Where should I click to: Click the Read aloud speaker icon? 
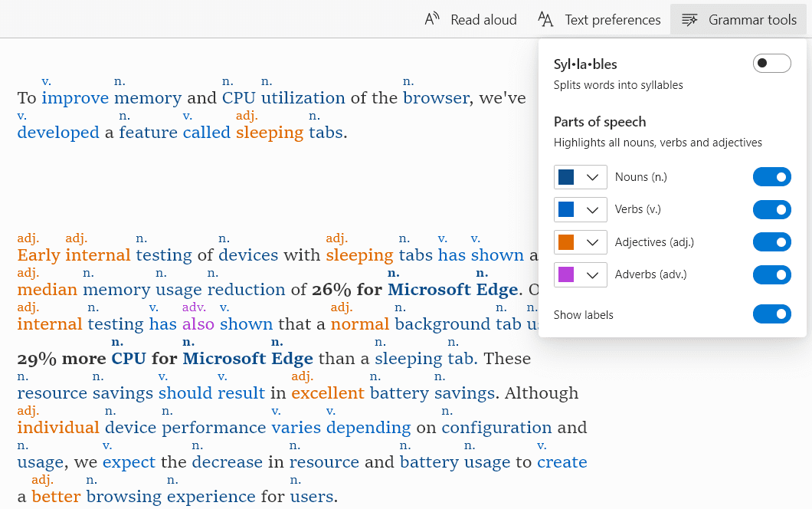[x=432, y=19]
